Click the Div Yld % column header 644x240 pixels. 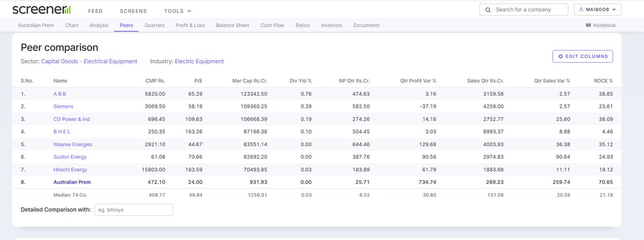pos(301,81)
